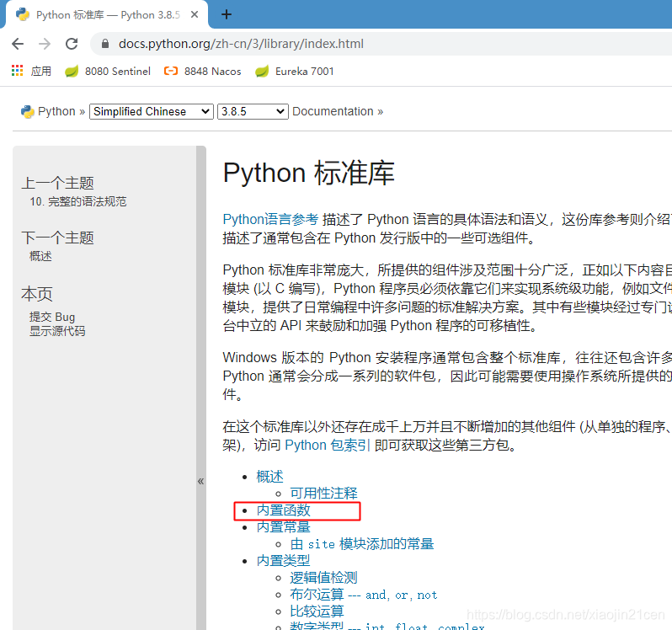Click 显示源代码 in sidebar

[x=57, y=331]
